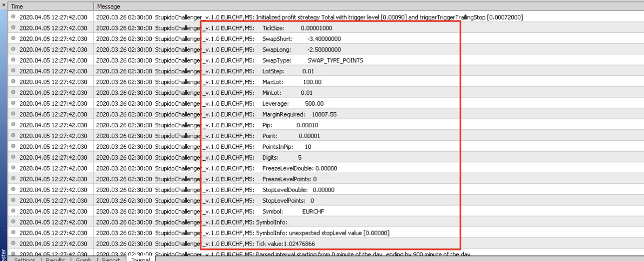Click the bullet icon of the StopLevelPoints row
The image size is (644, 261).
(x=13, y=200)
